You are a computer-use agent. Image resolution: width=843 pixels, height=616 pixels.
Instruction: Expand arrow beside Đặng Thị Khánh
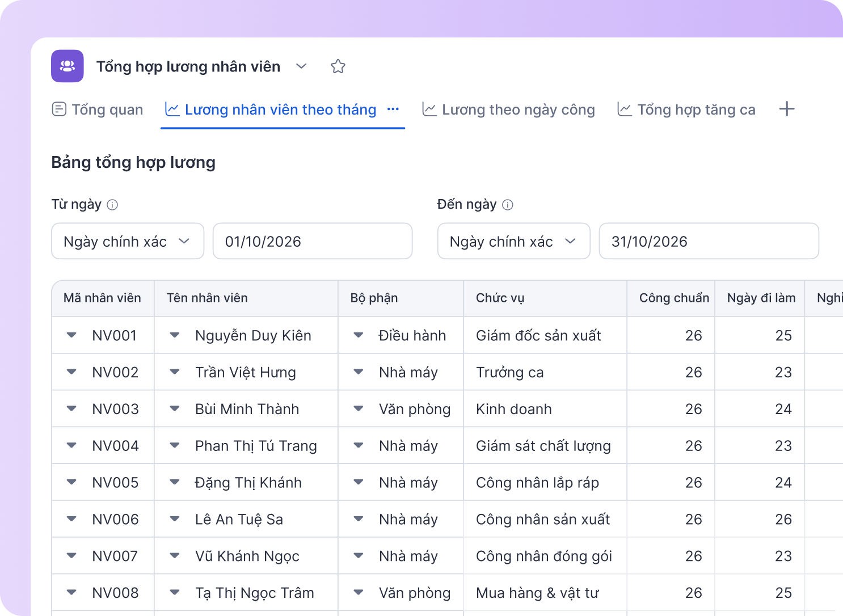(x=175, y=482)
